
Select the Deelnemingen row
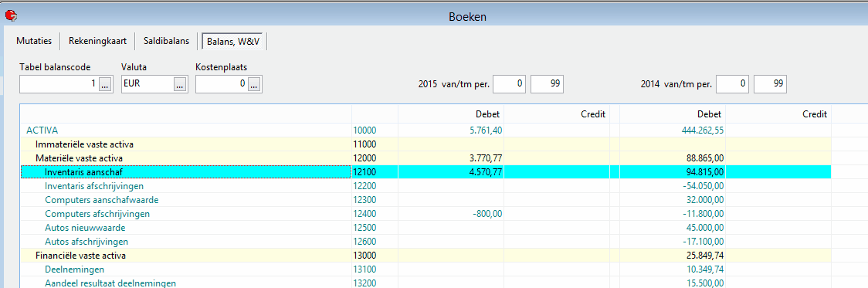pyautogui.click(x=426, y=269)
